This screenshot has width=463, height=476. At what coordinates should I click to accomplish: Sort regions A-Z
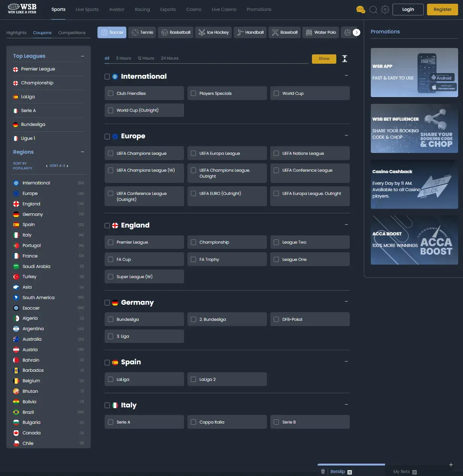click(59, 166)
